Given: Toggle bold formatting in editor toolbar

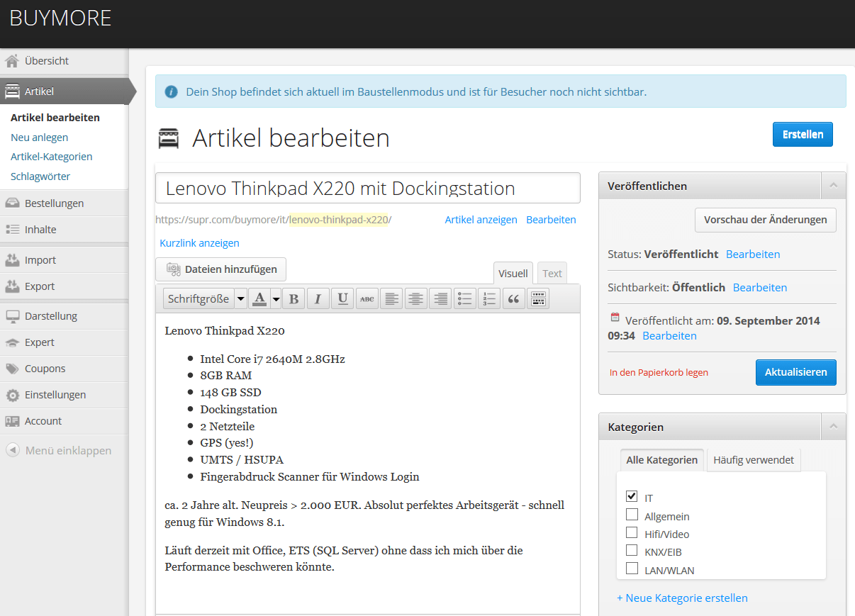Looking at the screenshot, I should 294,299.
